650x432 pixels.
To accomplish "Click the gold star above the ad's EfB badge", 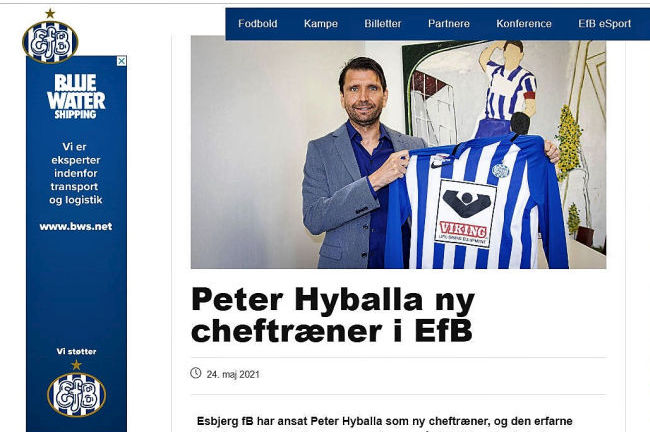I will [x=76, y=365].
